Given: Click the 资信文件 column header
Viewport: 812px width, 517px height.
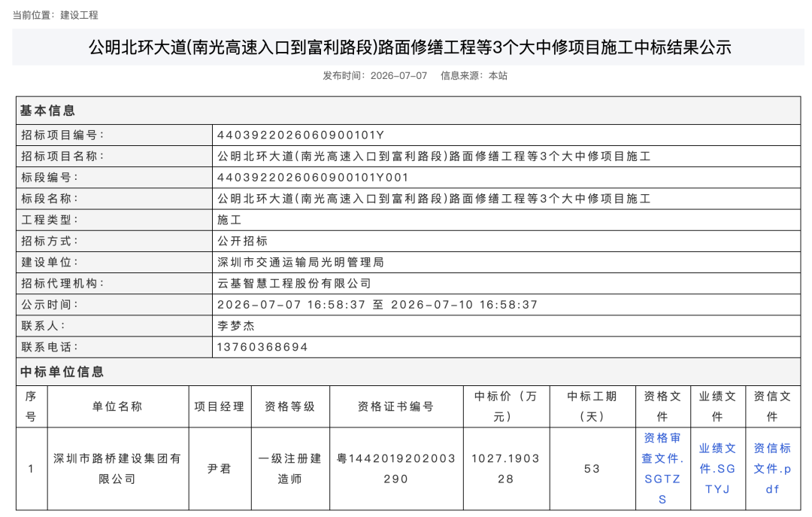Looking at the screenshot, I should click(773, 406).
